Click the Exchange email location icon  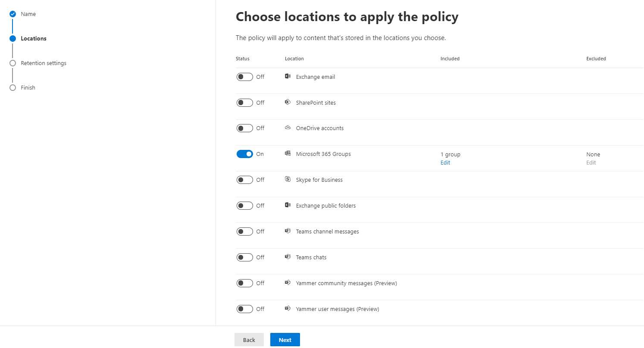click(288, 76)
